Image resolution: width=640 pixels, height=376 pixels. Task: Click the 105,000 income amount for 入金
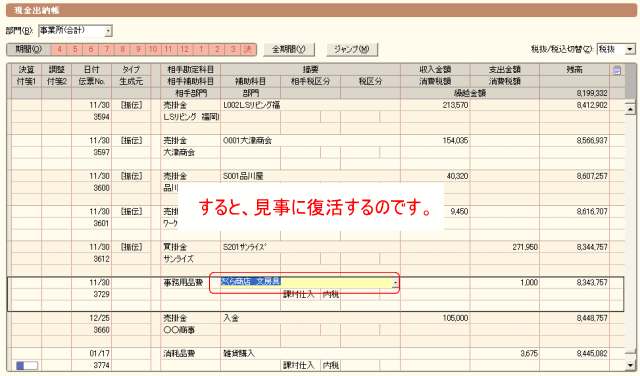coord(435,318)
